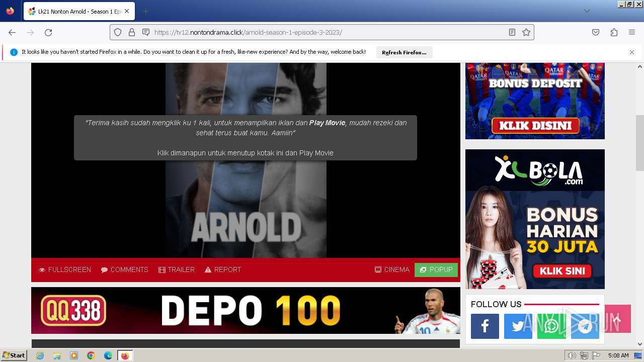644x362 pixels.
Task: Expand the list all tabs dropdown
Action: pyautogui.click(x=587, y=11)
